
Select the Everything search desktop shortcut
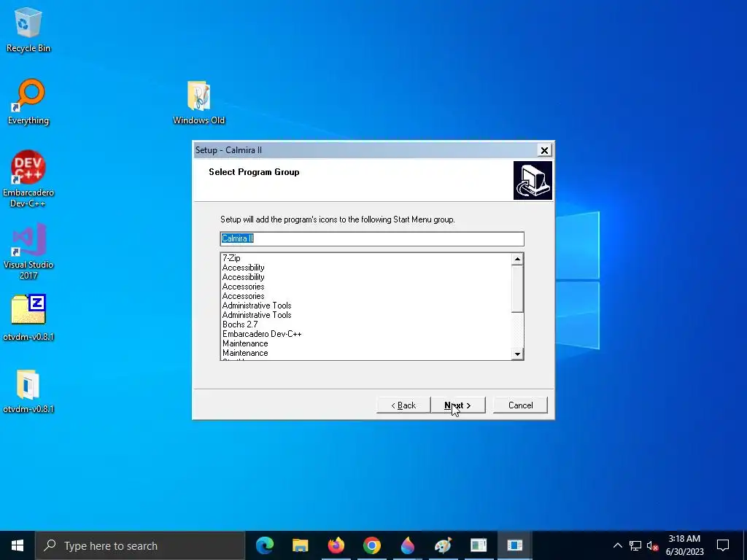tap(28, 102)
